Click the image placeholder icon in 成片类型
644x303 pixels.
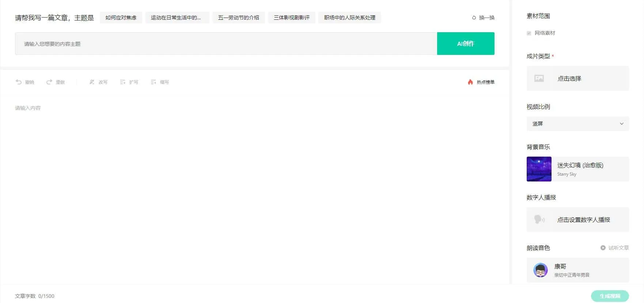[539, 78]
